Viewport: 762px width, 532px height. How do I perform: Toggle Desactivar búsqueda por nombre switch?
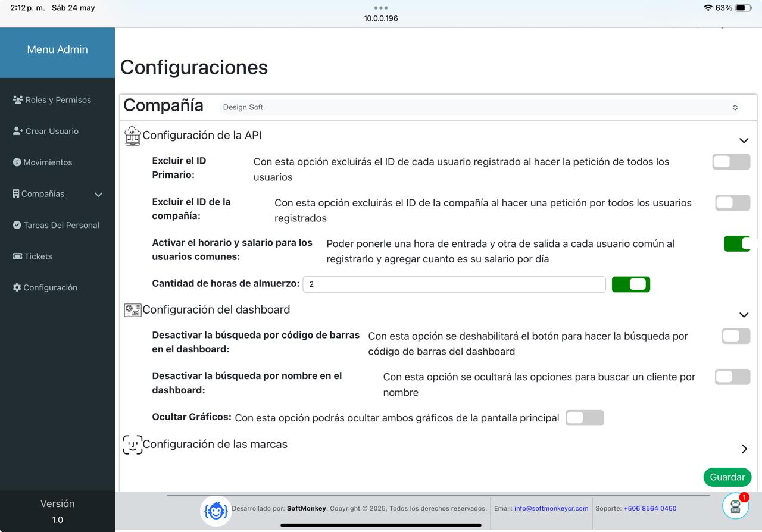coord(733,377)
